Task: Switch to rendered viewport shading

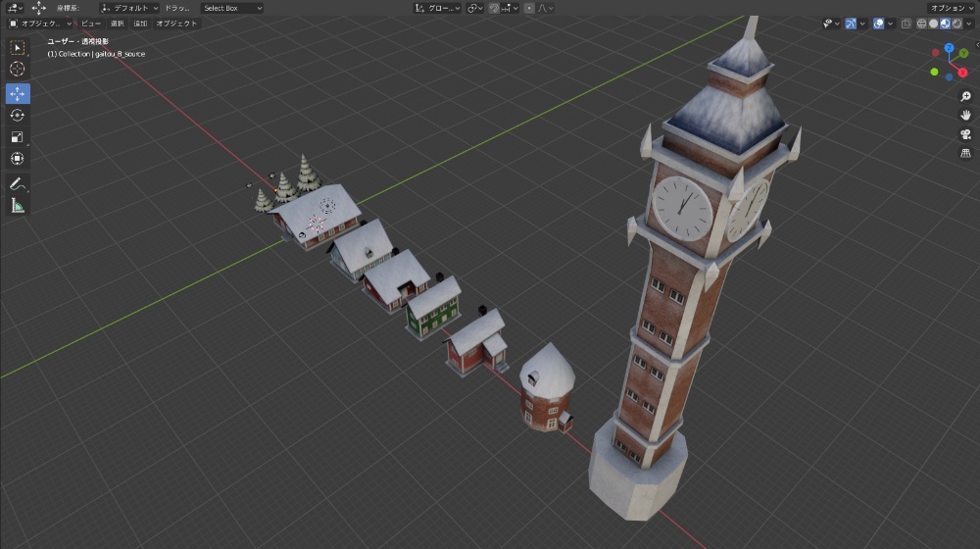Action: (x=956, y=24)
